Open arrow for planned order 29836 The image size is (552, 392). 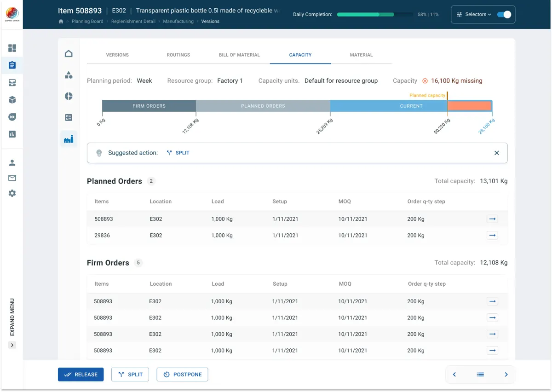coord(492,236)
